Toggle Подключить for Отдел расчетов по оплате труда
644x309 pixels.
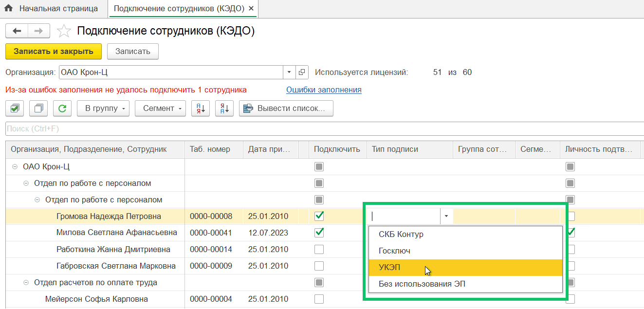(x=319, y=282)
